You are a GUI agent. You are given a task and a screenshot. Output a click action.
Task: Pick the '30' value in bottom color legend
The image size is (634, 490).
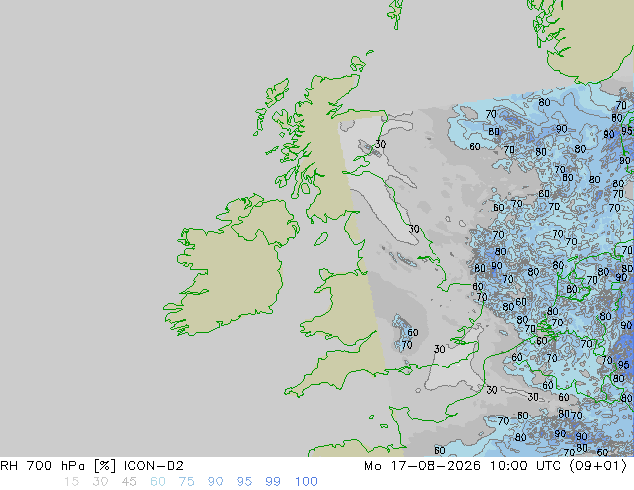pyautogui.click(x=100, y=482)
